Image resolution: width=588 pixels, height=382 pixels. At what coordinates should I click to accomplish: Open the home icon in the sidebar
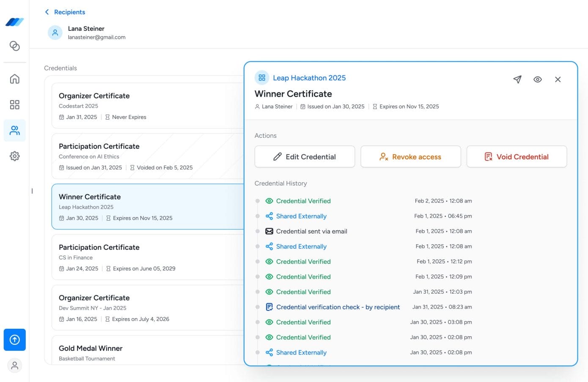(15, 79)
